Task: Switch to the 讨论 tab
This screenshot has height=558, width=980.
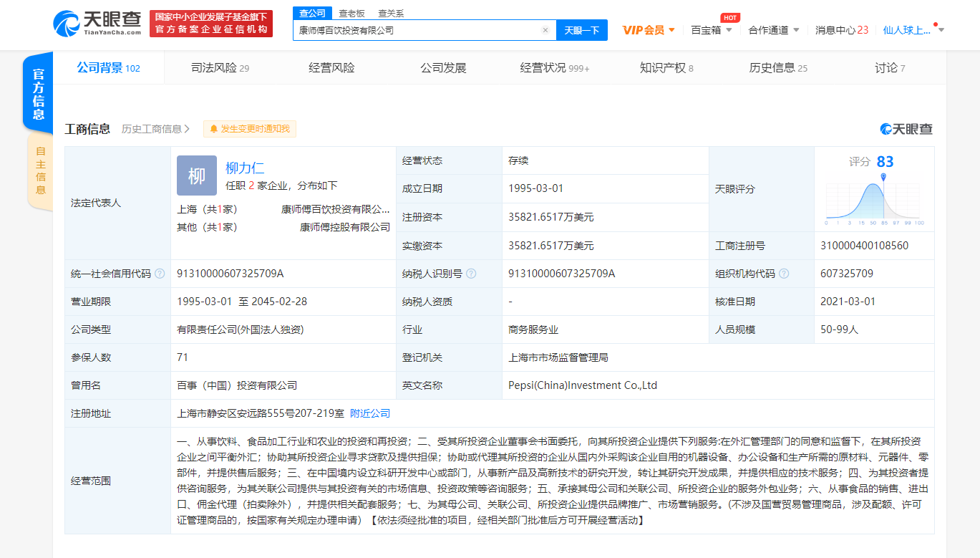Action: (890, 68)
